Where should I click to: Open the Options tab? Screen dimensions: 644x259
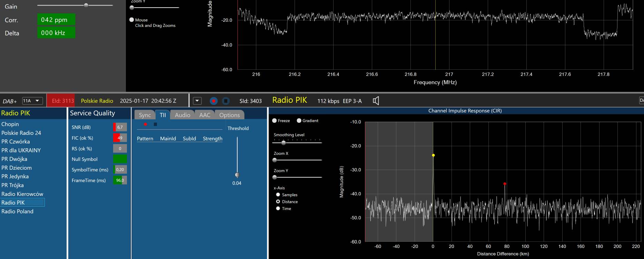229,115
